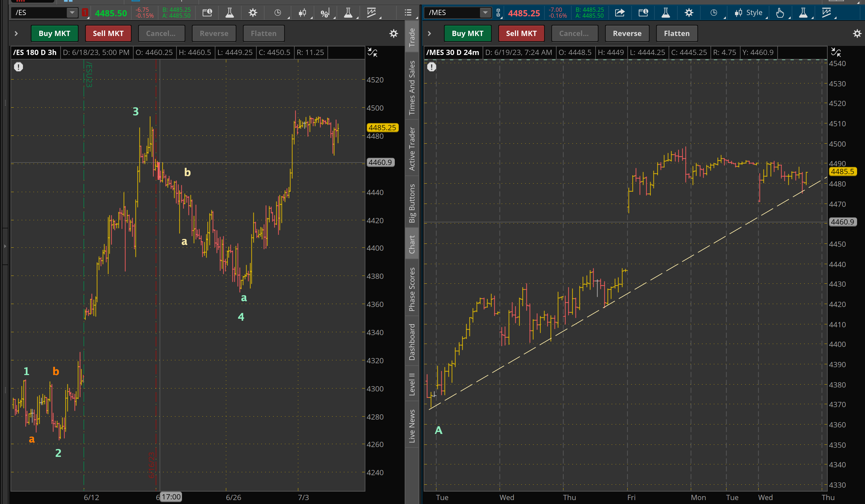Open the Active Trader side tab
The image size is (865, 504).
[x=412, y=149]
